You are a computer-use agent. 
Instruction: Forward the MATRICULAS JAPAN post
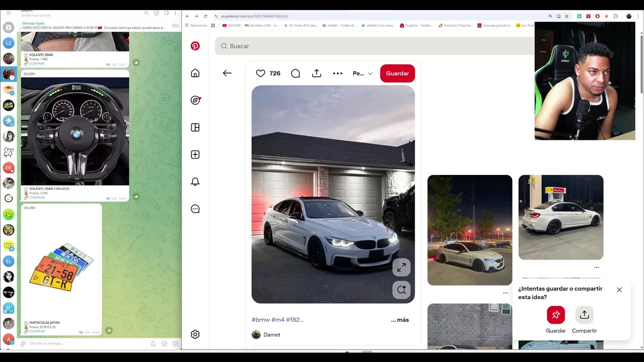pyautogui.click(x=109, y=331)
